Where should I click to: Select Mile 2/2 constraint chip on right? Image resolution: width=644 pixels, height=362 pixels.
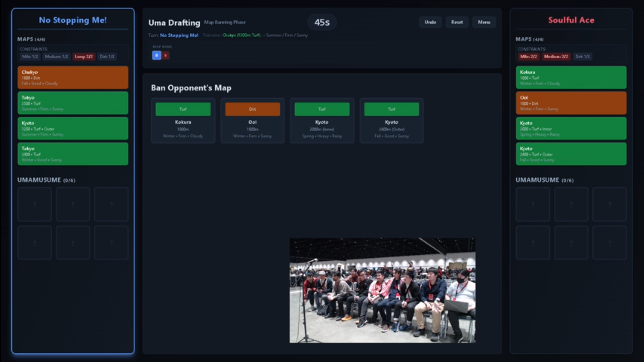click(x=529, y=57)
